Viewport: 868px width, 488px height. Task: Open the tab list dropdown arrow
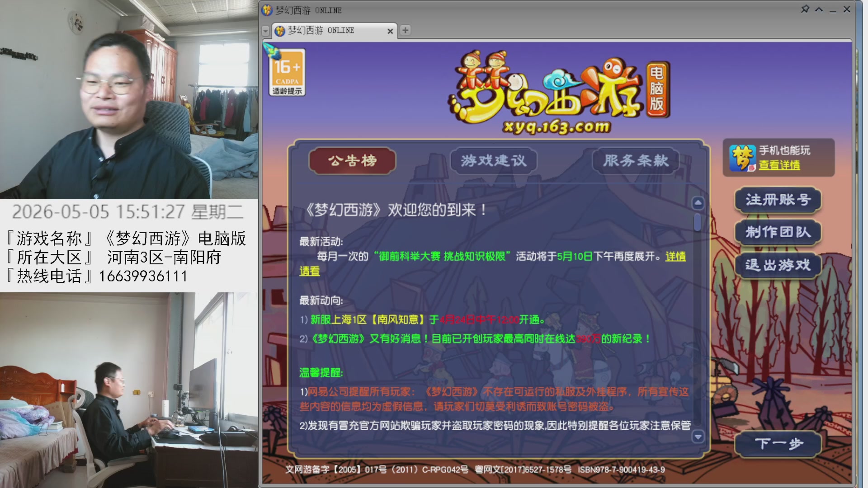coord(266,31)
